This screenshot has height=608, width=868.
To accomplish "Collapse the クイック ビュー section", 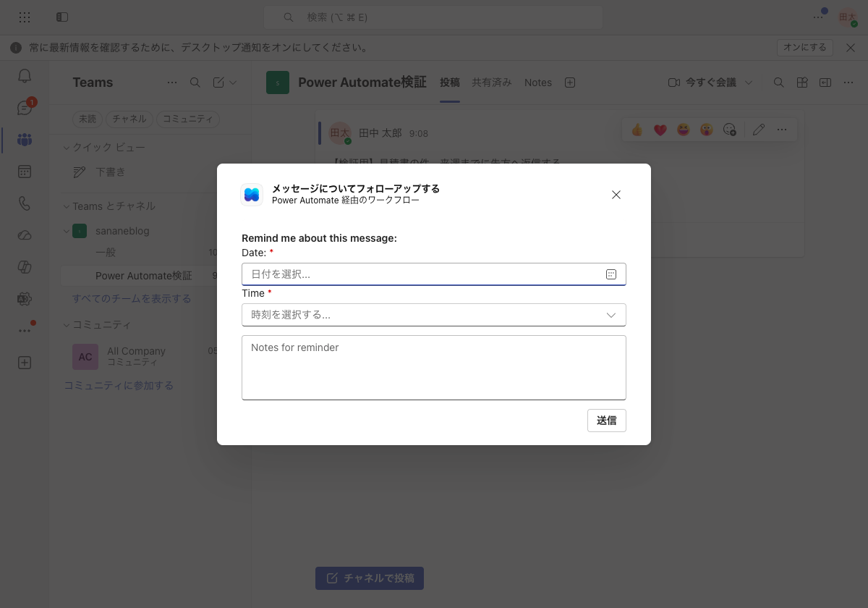I will (67, 148).
